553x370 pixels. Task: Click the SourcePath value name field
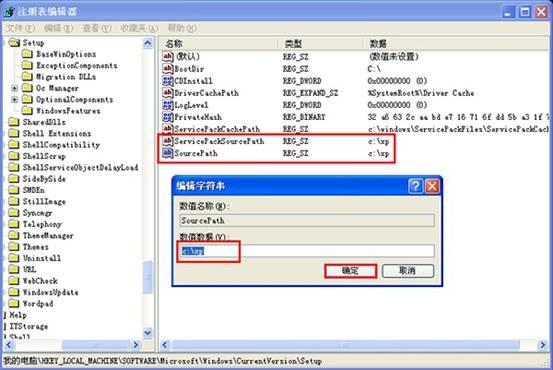point(307,221)
